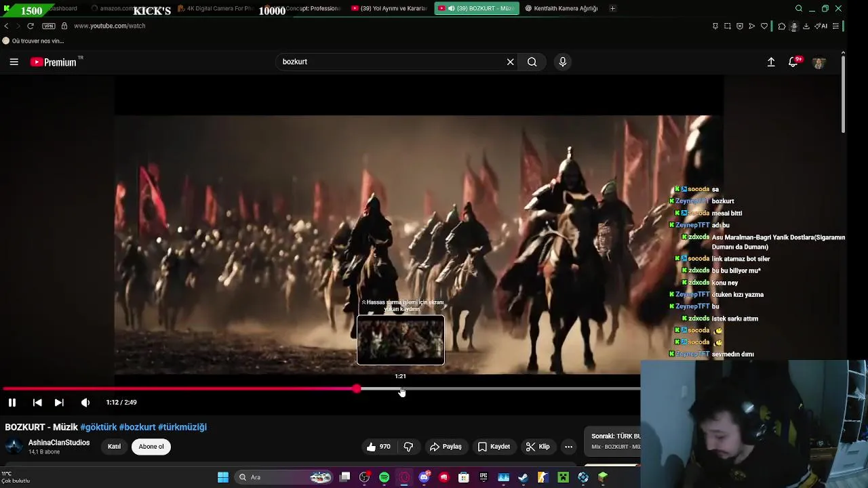Click the 1:12 / 2:49 time display
Viewport: 868px width, 488px height.
(121, 403)
